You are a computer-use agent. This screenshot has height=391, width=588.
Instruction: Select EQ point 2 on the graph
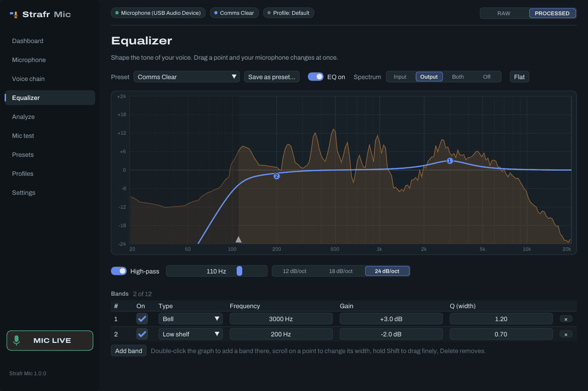click(x=276, y=176)
